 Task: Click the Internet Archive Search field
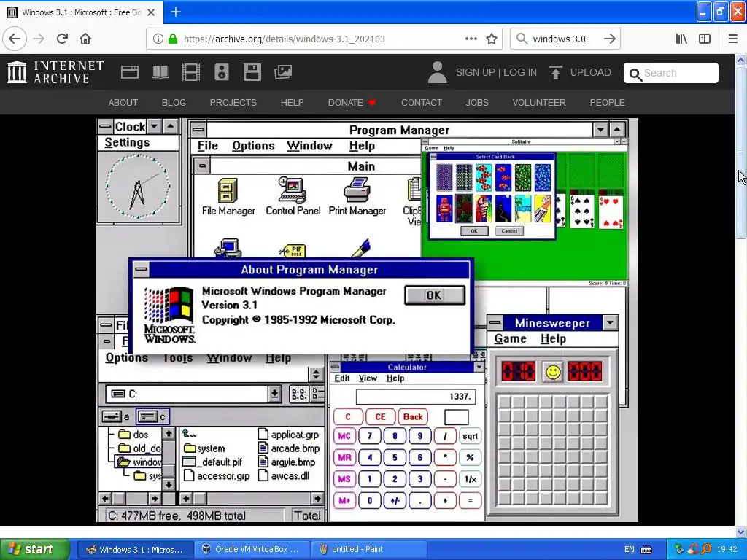pos(671,73)
